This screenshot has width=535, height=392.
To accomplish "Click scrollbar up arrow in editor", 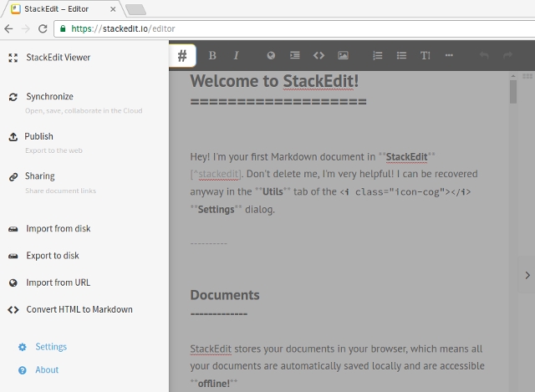I will pos(512,76).
